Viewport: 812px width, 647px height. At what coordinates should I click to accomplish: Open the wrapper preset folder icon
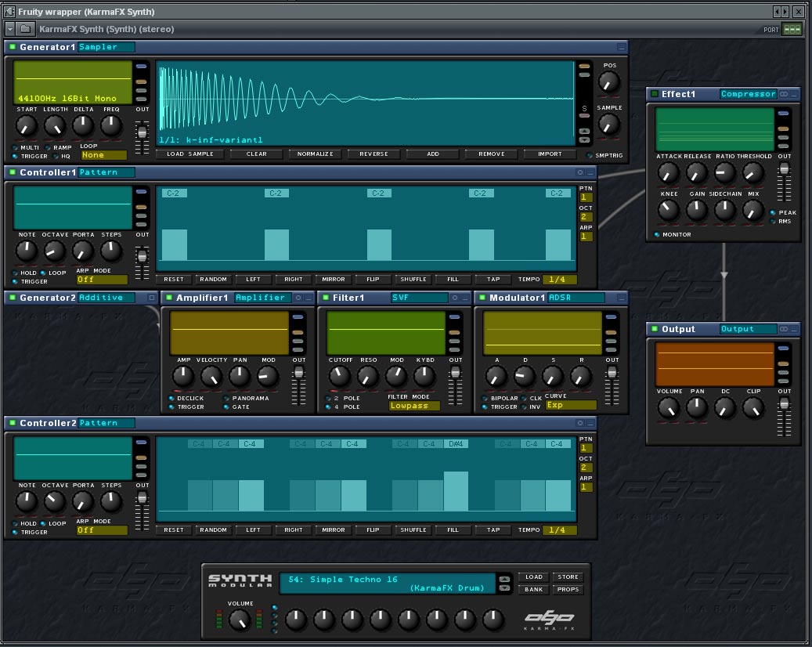click(25, 29)
